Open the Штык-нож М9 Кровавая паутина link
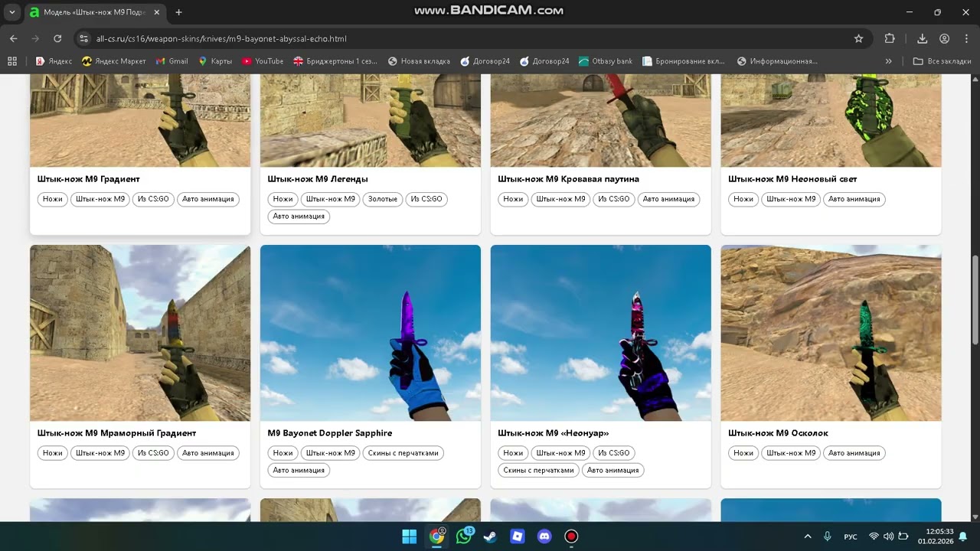This screenshot has width=980, height=551. (x=568, y=179)
